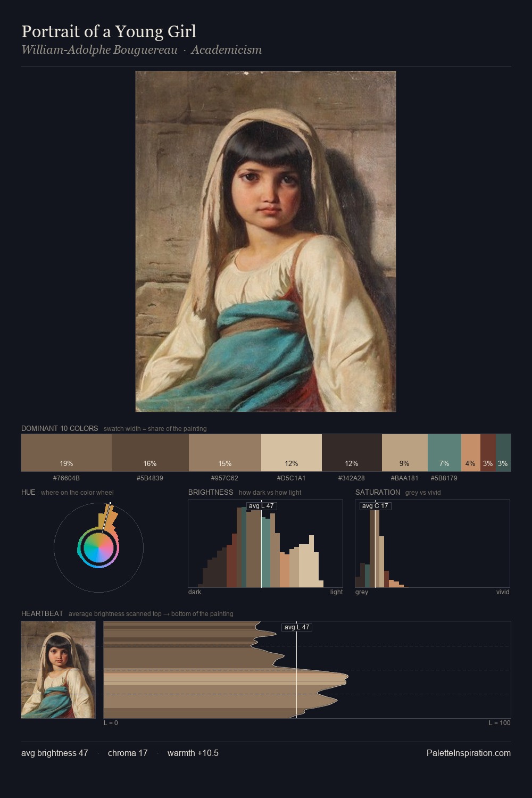Click the avg L 47 brightness label

coord(261,506)
